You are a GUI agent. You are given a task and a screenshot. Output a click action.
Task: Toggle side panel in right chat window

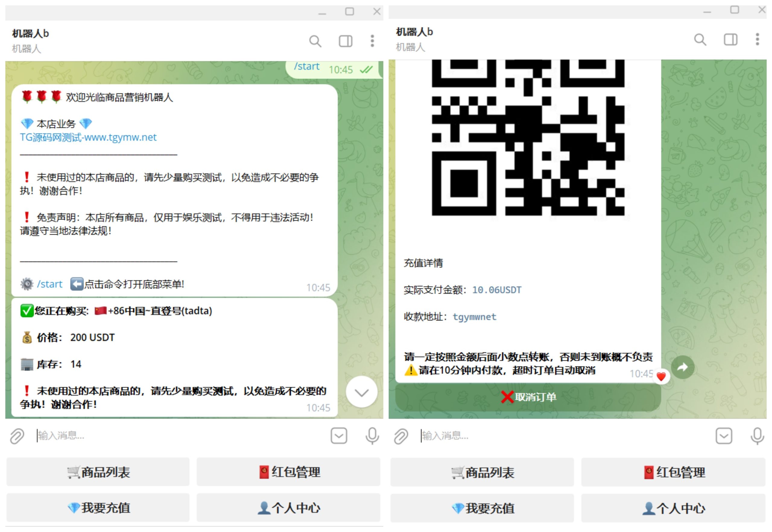[730, 40]
